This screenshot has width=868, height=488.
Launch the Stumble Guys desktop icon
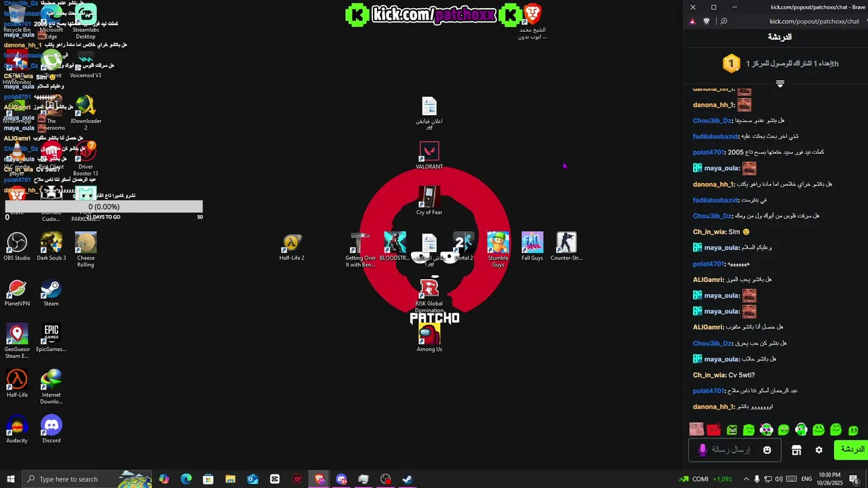pyautogui.click(x=498, y=249)
